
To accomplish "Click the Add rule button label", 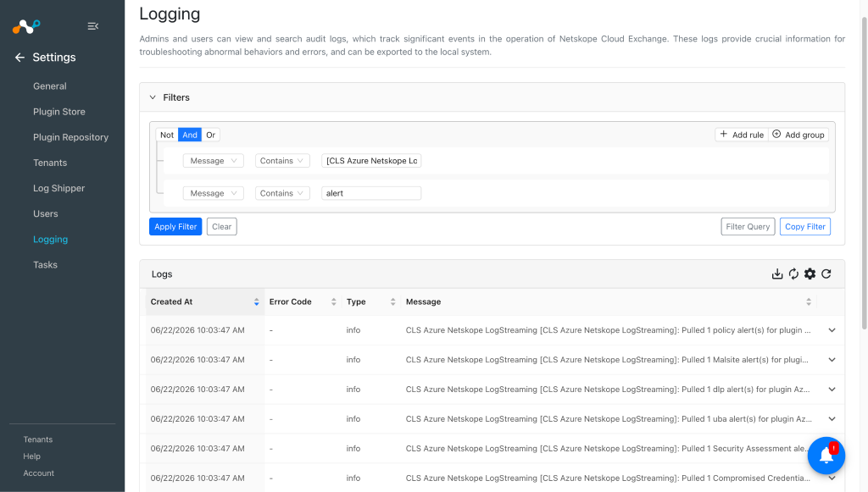I will pos(748,135).
